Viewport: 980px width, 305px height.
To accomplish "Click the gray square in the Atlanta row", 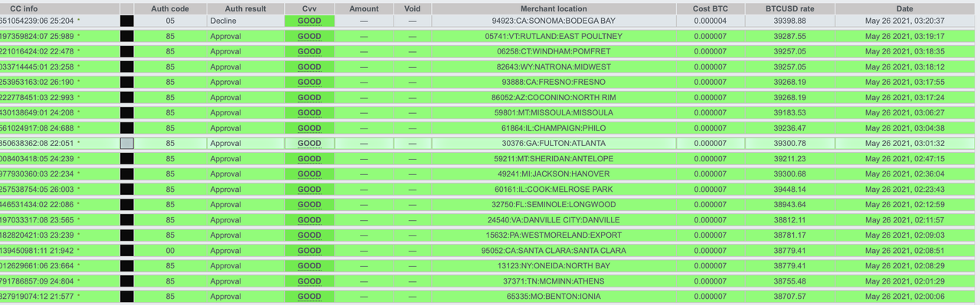I will point(127,143).
